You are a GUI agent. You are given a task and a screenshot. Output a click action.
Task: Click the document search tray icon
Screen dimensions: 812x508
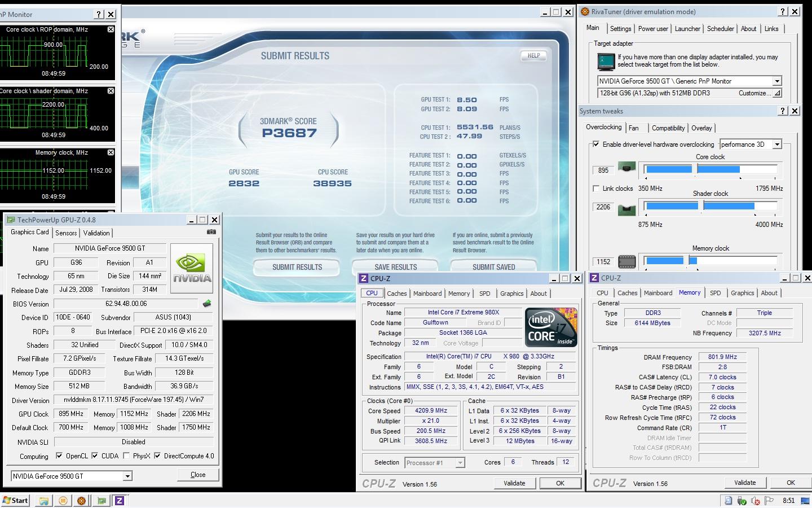[728, 501]
